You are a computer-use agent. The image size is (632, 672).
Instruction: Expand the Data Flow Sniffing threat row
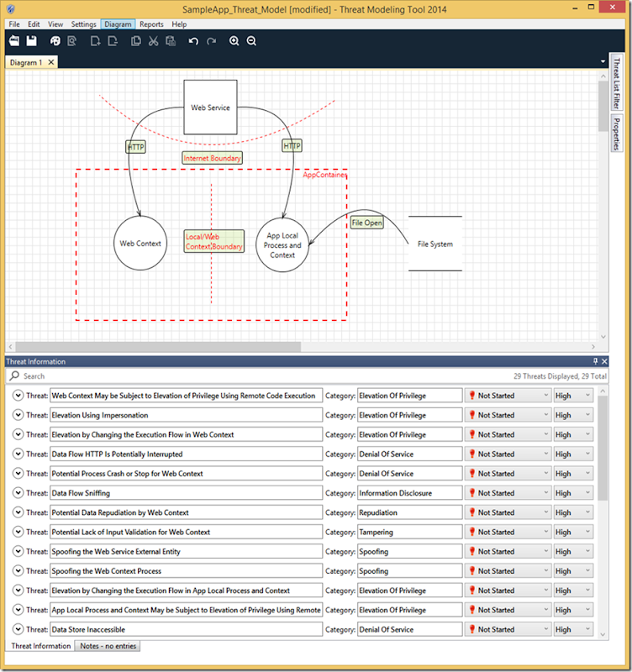18,493
